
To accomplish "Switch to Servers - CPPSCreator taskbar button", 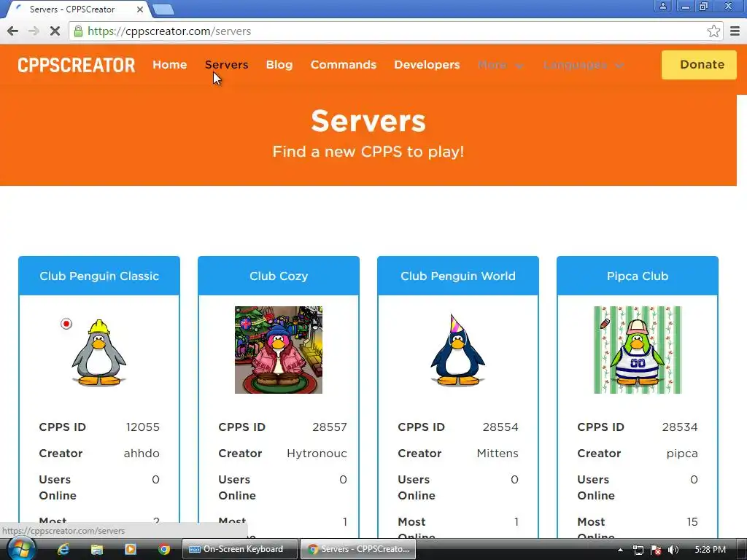I will click(x=358, y=550).
